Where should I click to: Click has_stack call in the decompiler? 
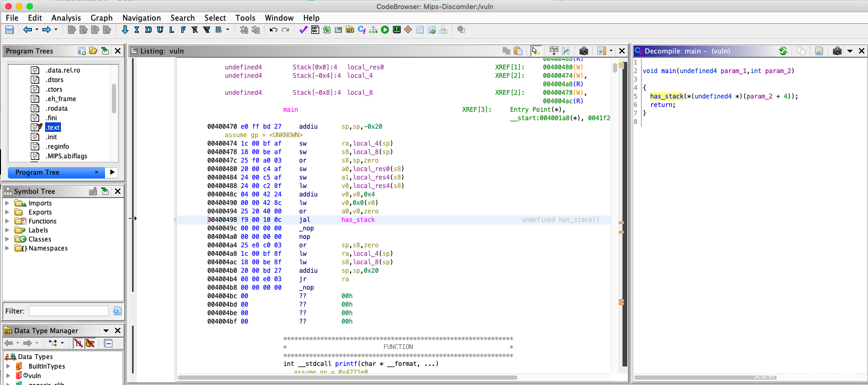click(667, 96)
